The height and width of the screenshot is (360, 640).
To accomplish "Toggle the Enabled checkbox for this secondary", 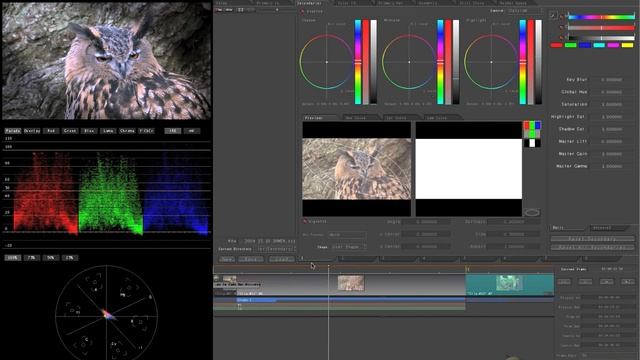I will 303,11.
